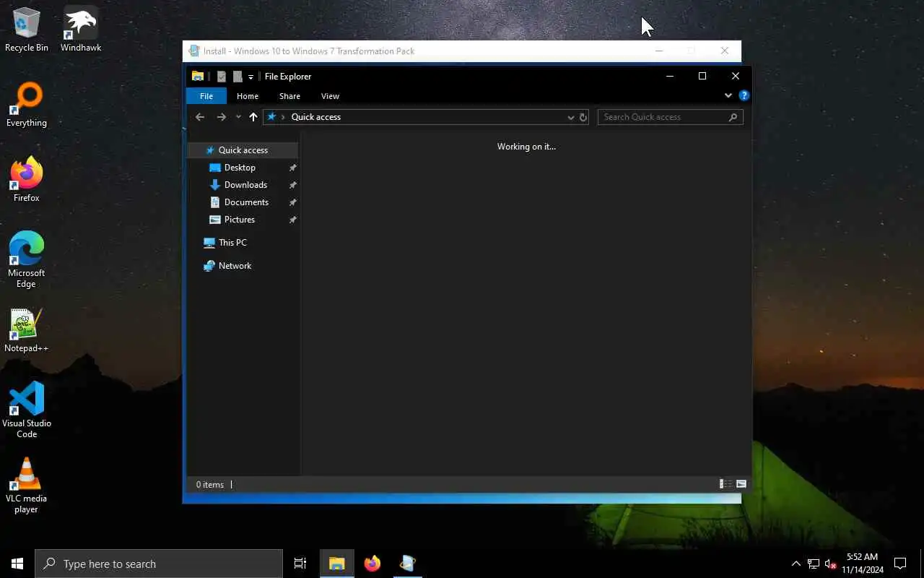Image resolution: width=924 pixels, height=578 pixels.
Task: Open Visual Studio Code desktop shortcut
Action: pyautogui.click(x=27, y=410)
